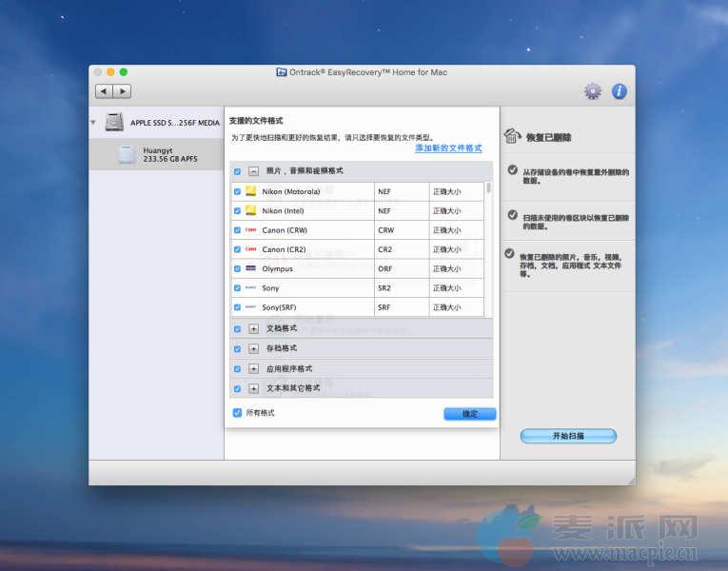Click the blue info icon
The width and height of the screenshot is (728, 571).
pos(620,91)
